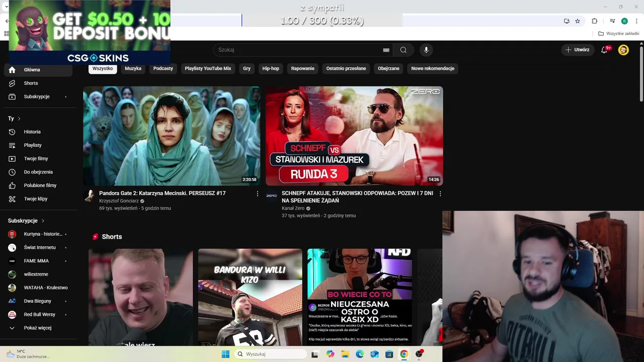Open Microsoft Store from the taskbar
Screen dimensions: 644x362
pyautogui.click(x=389, y=354)
